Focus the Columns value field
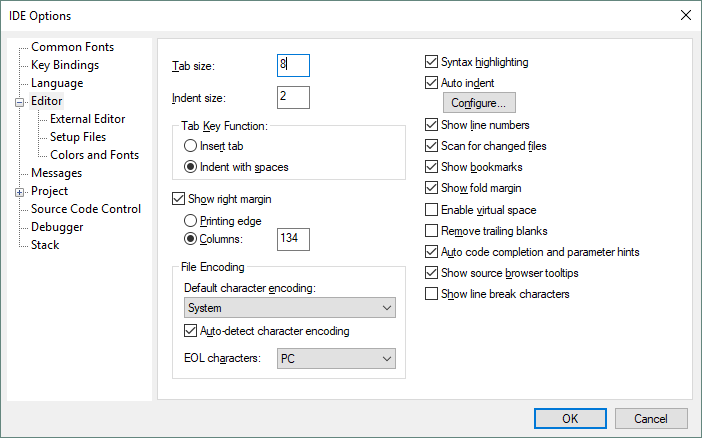This screenshot has height=438, width=702. pyautogui.click(x=293, y=239)
